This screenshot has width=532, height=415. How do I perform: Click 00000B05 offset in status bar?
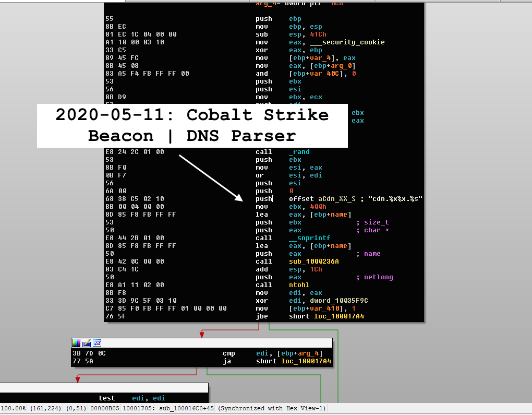104,408
